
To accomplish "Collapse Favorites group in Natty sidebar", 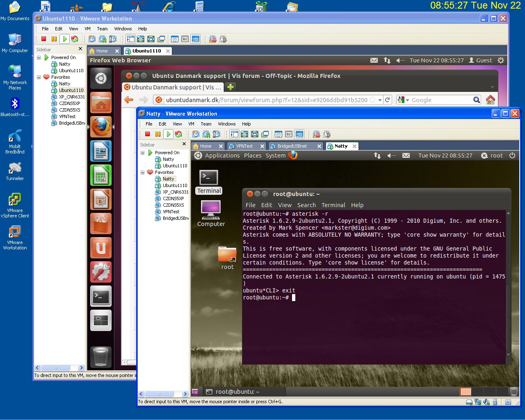I will tap(143, 172).
